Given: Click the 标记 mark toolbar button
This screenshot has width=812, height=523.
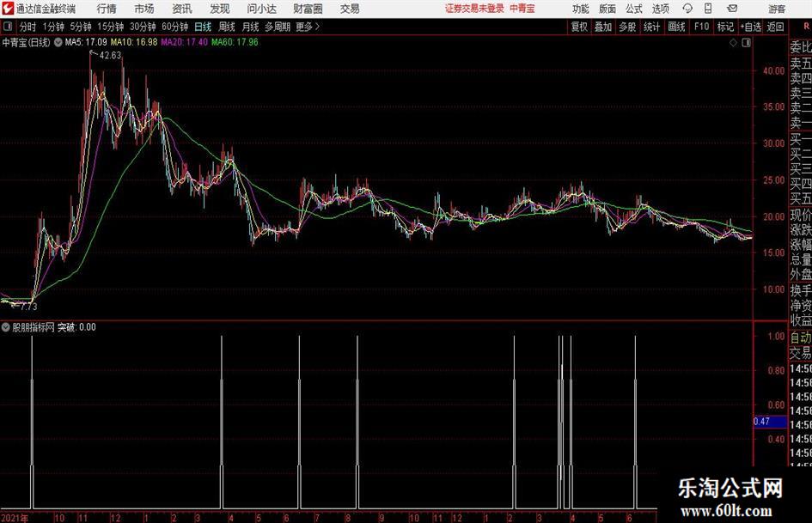Looking at the screenshot, I should [x=725, y=27].
